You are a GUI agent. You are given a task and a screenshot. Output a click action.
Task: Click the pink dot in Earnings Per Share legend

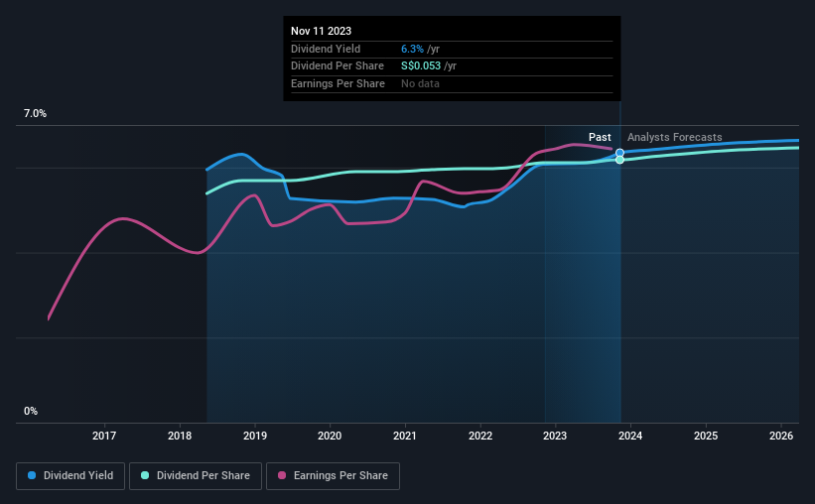pos(282,475)
